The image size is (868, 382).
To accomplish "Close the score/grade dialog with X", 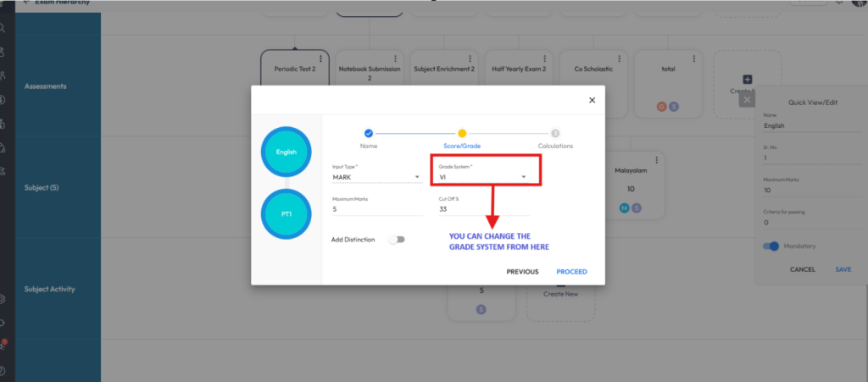I will pos(592,100).
